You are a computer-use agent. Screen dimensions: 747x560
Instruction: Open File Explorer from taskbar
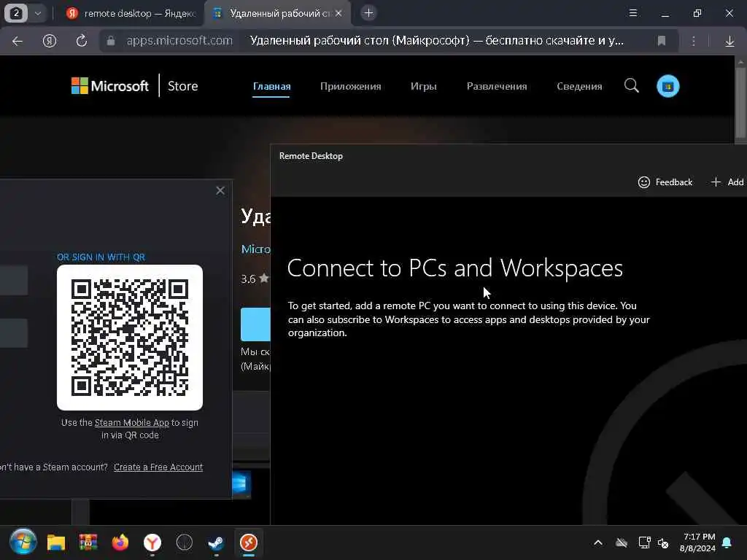(x=55, y=542)
